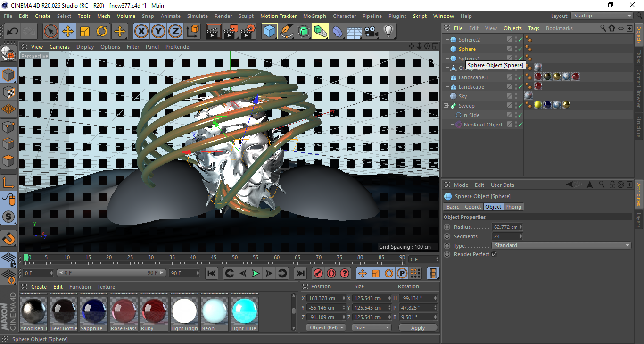Open the Size mode dropdown

(372, 327)
